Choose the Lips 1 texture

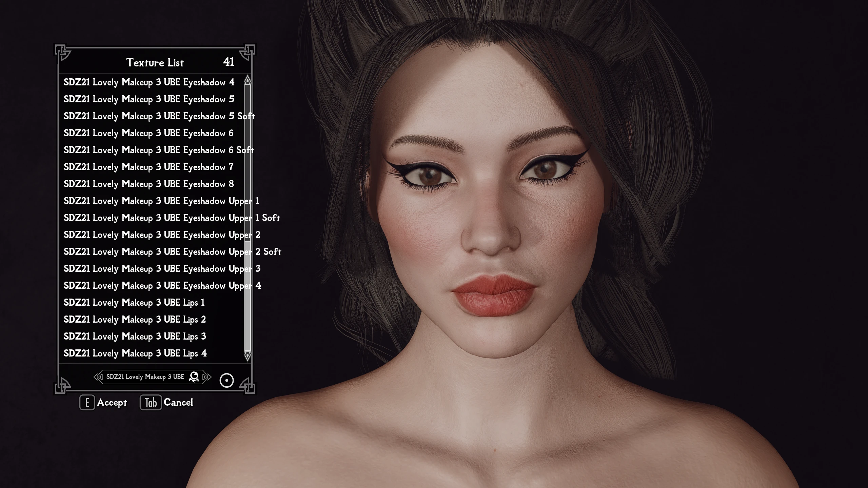coord(134,303)
